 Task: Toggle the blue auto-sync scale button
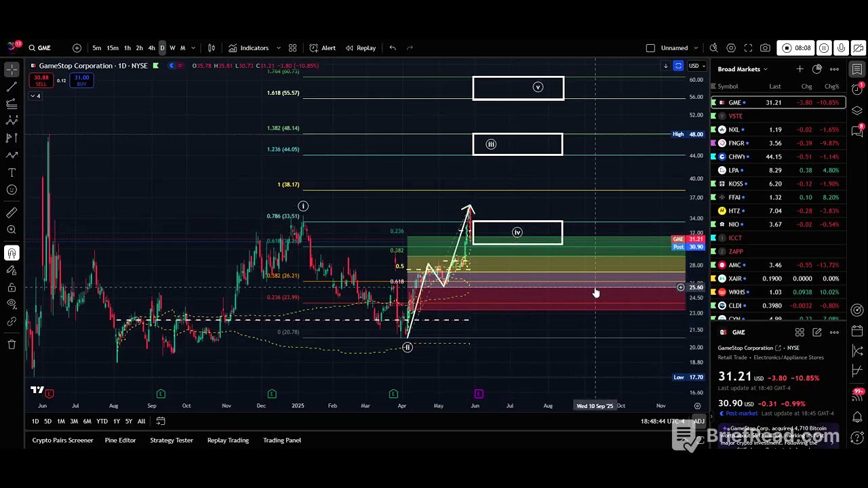pos(678,66)
